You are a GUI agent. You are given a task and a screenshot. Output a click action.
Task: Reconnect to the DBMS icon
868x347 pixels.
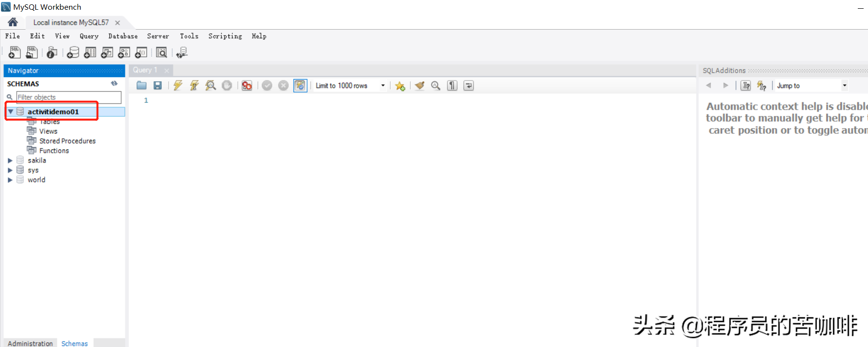tap(182, 52)
